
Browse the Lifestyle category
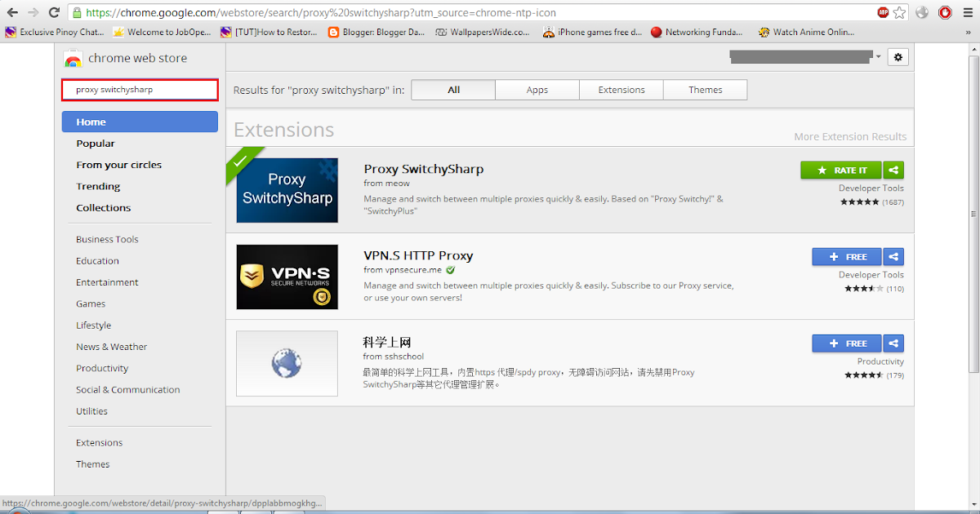pos(93,326)
